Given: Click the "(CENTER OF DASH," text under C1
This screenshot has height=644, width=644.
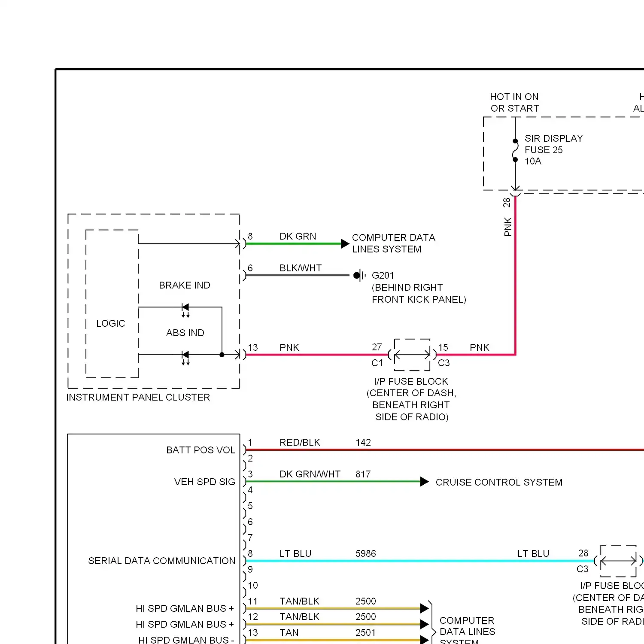Looking at the screenshot, I should (x=411, y=393).
